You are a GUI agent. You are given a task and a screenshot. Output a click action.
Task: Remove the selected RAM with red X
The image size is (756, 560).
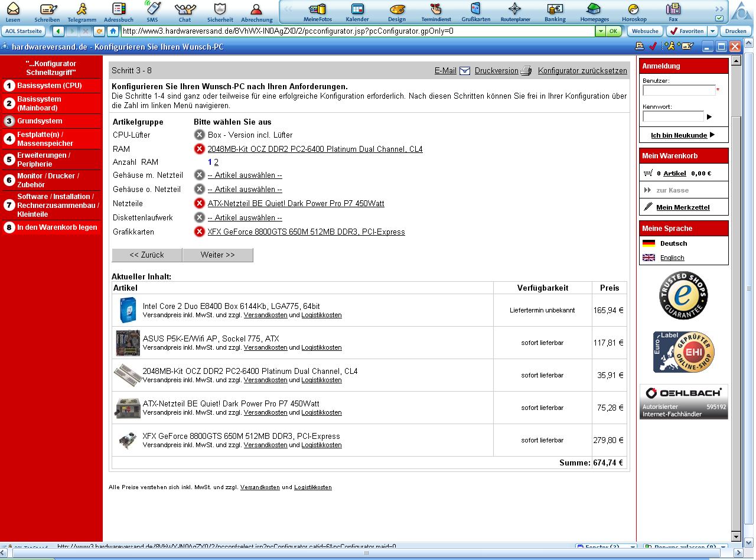coord(200,149)
